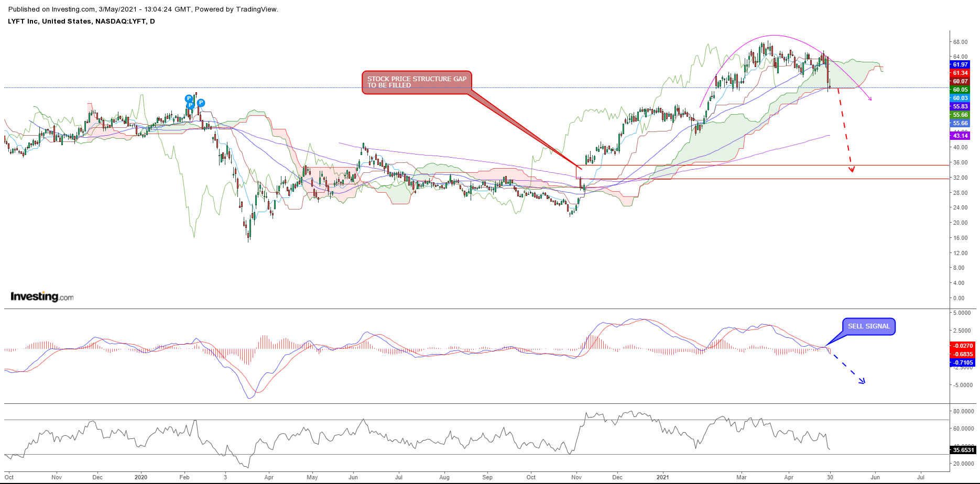Click the 24.00 price axis label

960,208
